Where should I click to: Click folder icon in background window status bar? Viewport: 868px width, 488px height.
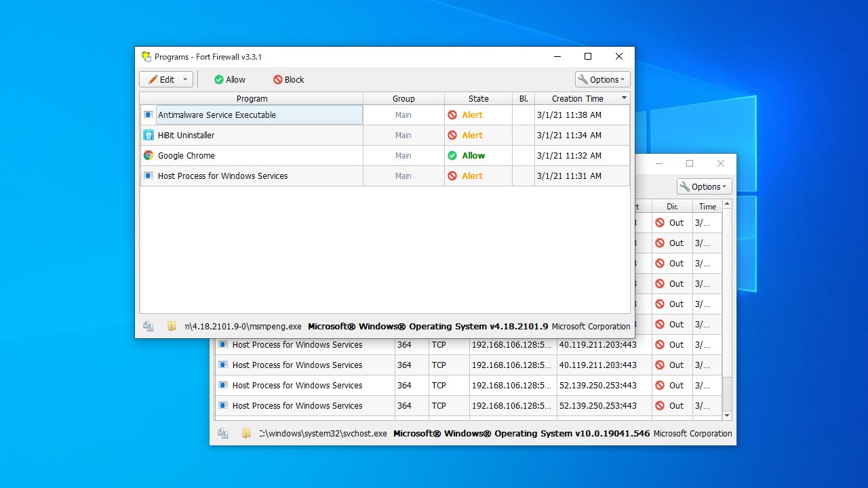tap(246, 433)
